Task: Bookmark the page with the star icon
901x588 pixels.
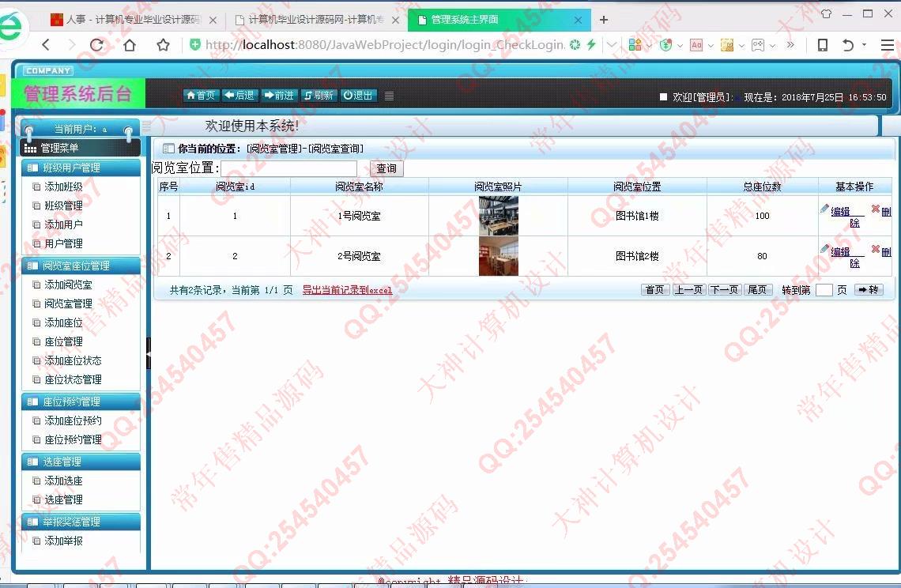Action: (163, 44)
